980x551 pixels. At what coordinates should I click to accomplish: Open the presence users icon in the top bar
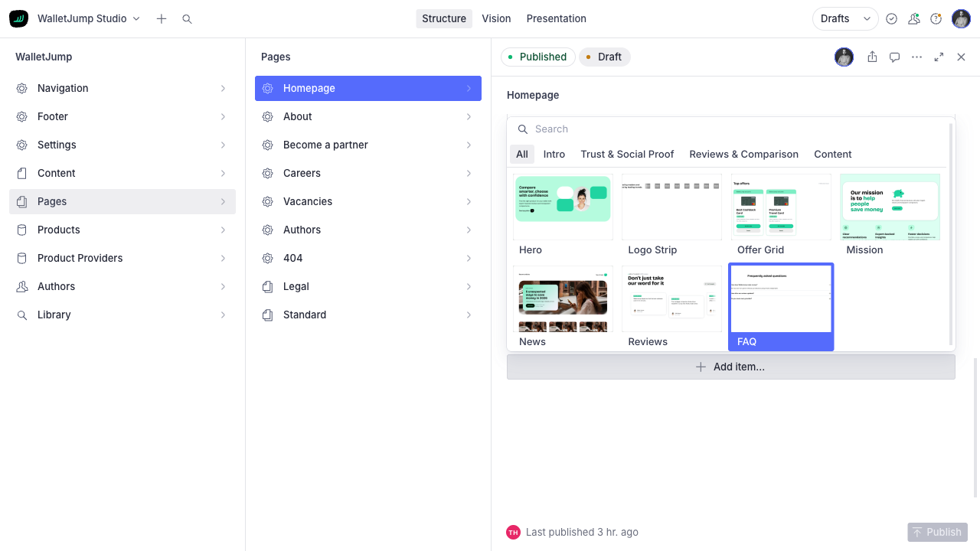(x=913, y=18)
